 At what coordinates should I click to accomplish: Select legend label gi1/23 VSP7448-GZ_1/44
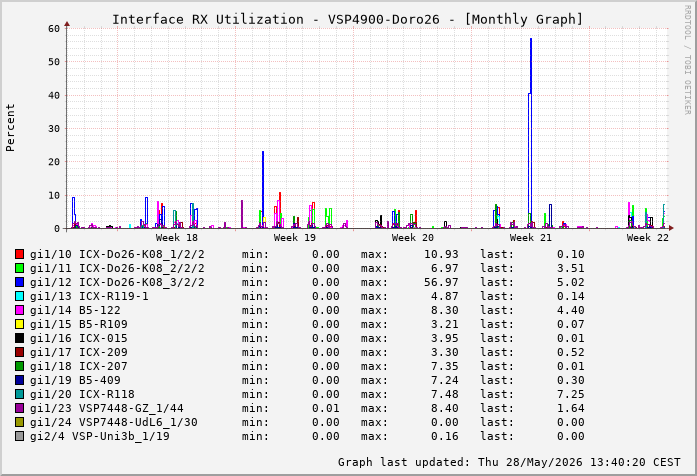[x=107, y=408]
